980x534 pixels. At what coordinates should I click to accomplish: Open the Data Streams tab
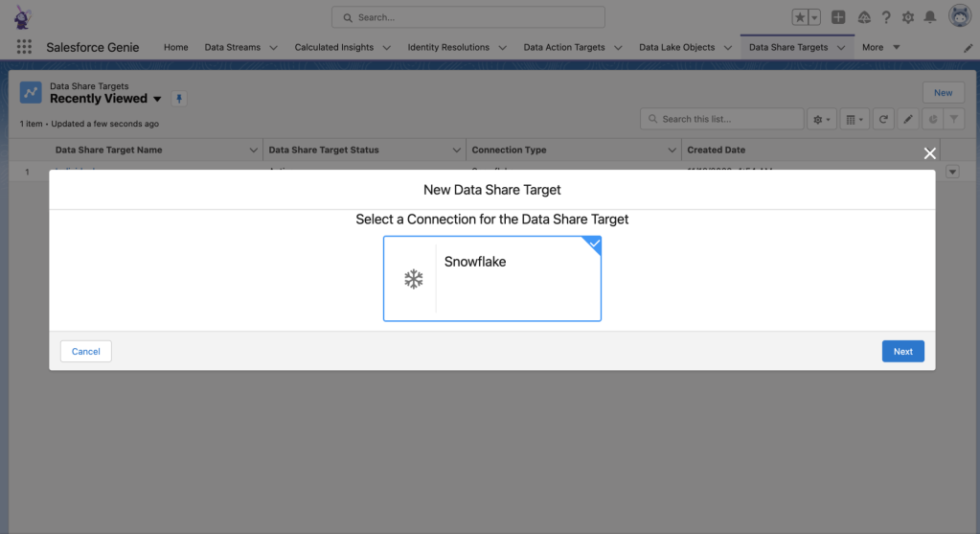tap(233, 48)
